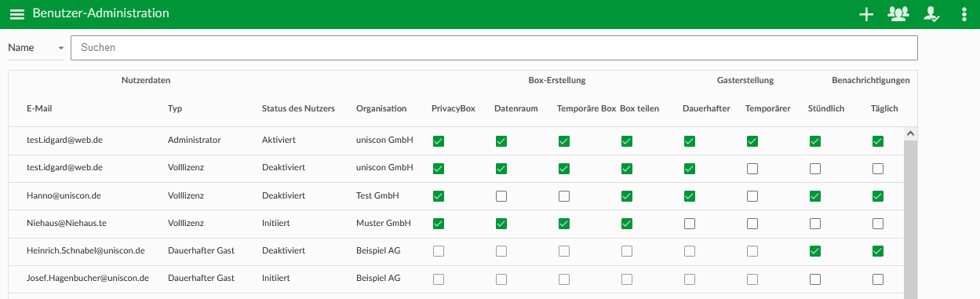The height and width of the screenshot is (299, 980).
Task: Click the plus icon to add user
Action: (866, 14)
